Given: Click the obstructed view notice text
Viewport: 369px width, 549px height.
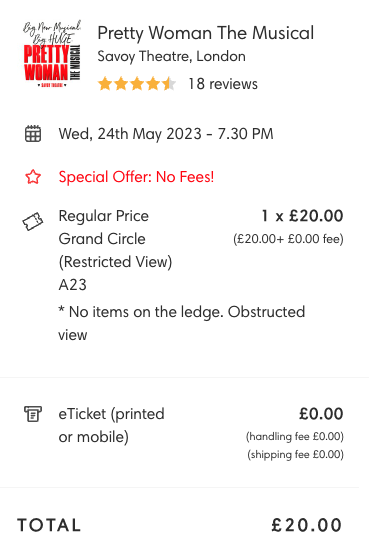Looking at the screenshot, I should tap(182, 323).
